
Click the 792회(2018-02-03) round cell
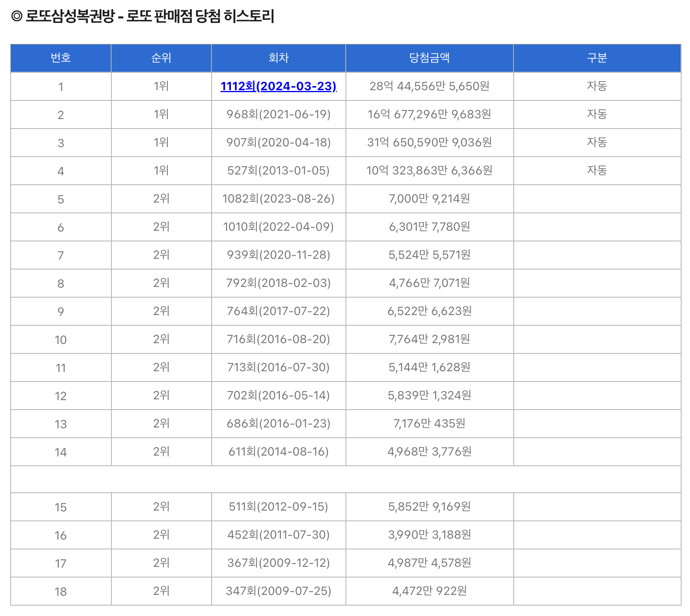(x=278, y=283)
